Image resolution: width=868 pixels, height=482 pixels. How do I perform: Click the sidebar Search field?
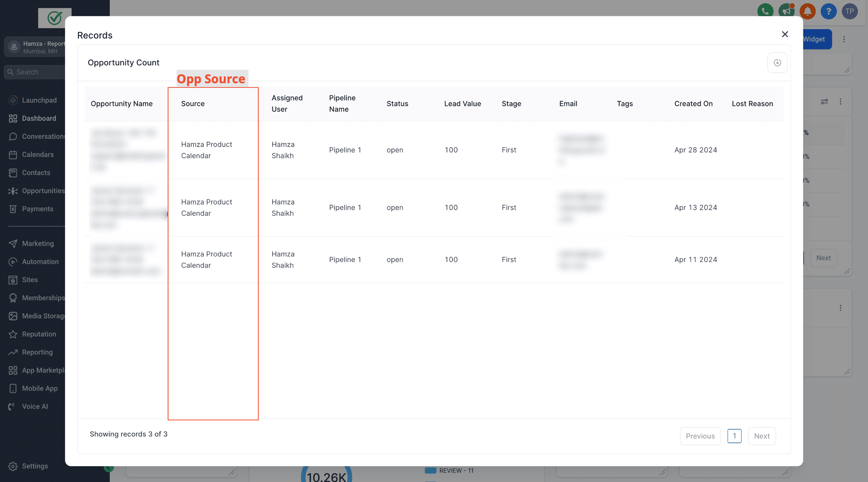(x=34, y=72)
